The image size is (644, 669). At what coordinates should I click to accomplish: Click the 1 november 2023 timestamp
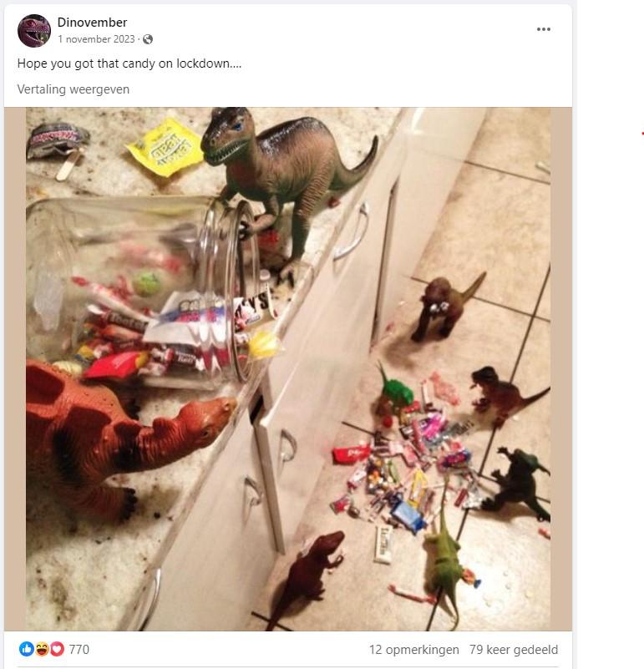pos(98,39)
